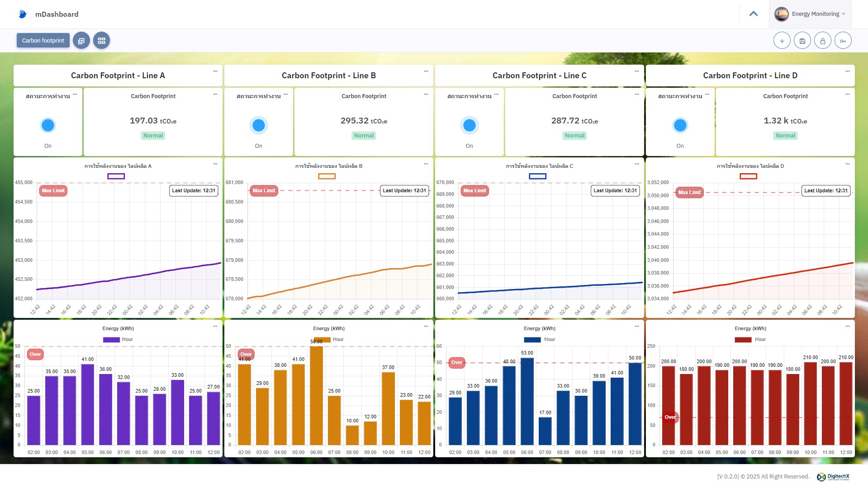
Task: Select the Carbon footprint tab
Action: [x=43, y=41]
